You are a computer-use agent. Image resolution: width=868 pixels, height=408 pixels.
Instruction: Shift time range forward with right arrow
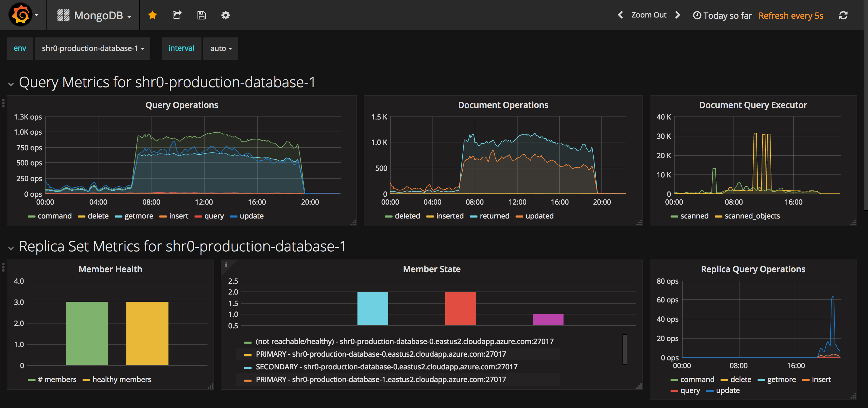(x=678, y=15)
